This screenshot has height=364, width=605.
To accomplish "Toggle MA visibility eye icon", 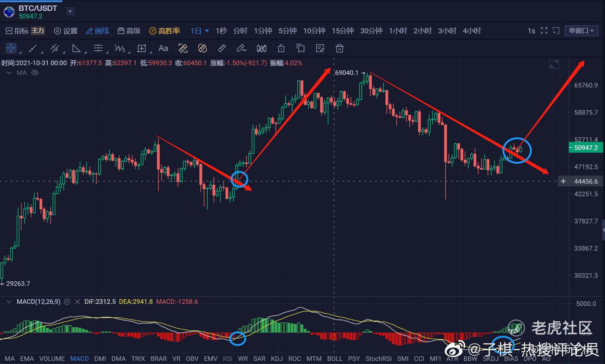I will pyautogui.click(x=35, y=73).
